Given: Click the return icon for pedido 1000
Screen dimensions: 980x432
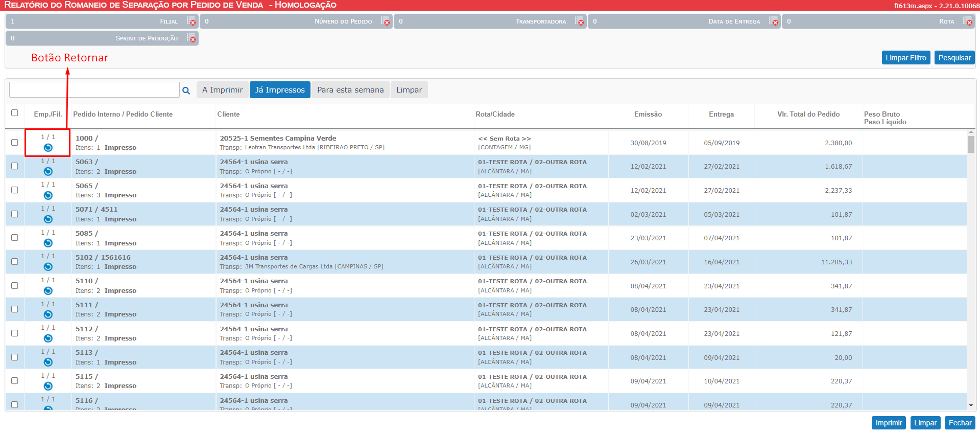Looking at the screenshot, I should [x=48, y=148].
